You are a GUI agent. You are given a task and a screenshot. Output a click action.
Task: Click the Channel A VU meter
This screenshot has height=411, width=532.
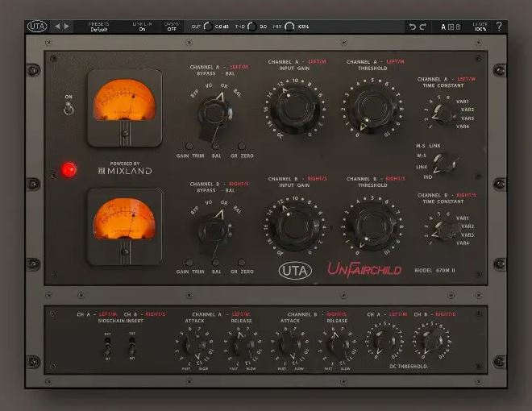coord(124,105)
